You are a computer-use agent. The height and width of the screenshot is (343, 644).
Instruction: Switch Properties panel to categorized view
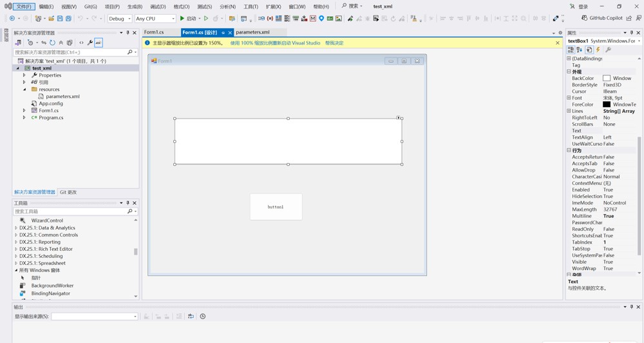(571, 50)
